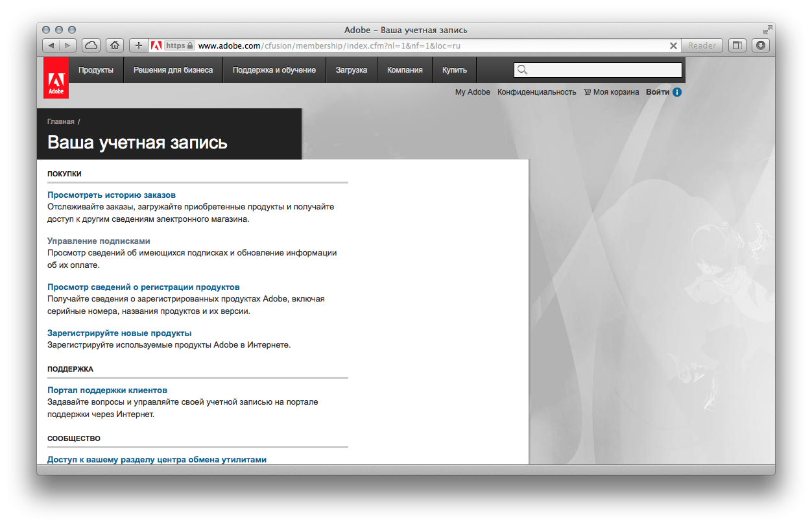Image resolution: width=812 pixels, height=526 pixels.
Task: Open Просмотреть историю заказов link
Action: [x=112, y=195]
